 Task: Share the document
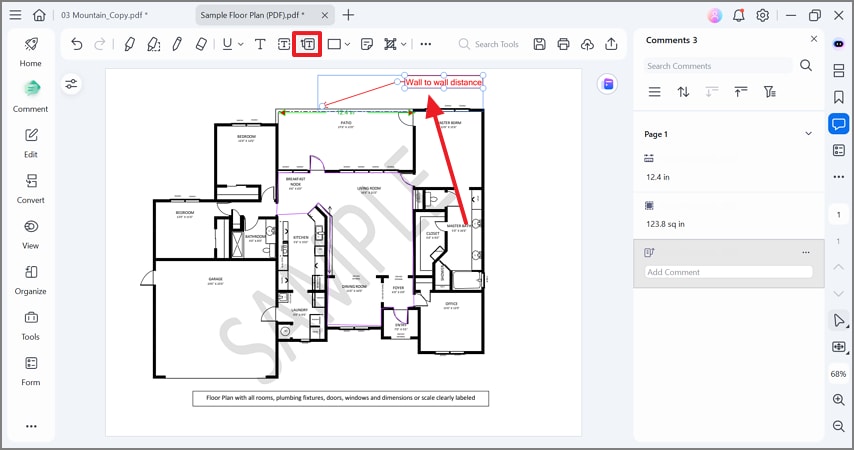click(611, 44)
